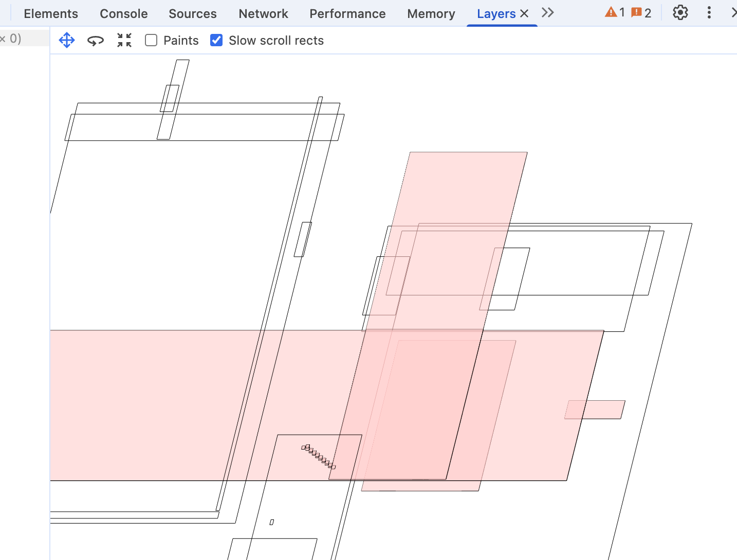
Task: Open the issues counter showing 2
Action: point(641,13)
